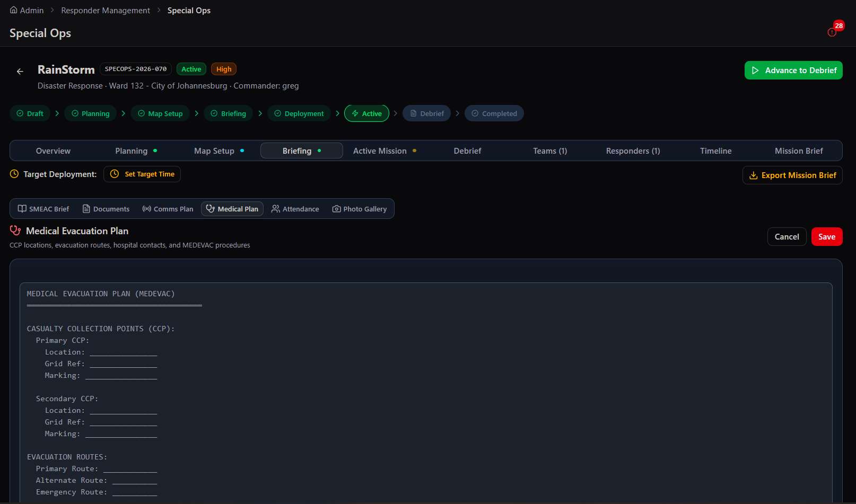Switch to the Overview tab
Image resolution: width=856 pixels, height=504 pixels.
pyautogui.click(x=53, y=151)
